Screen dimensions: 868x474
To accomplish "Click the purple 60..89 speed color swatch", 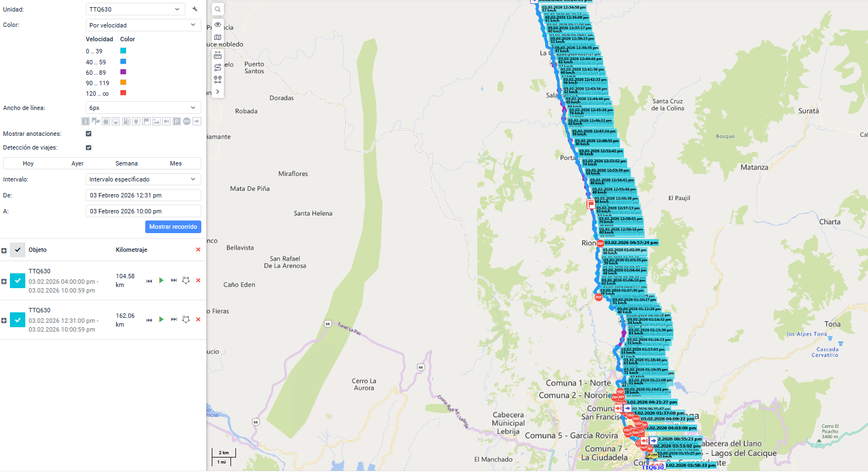I will (x=123, y=72).
